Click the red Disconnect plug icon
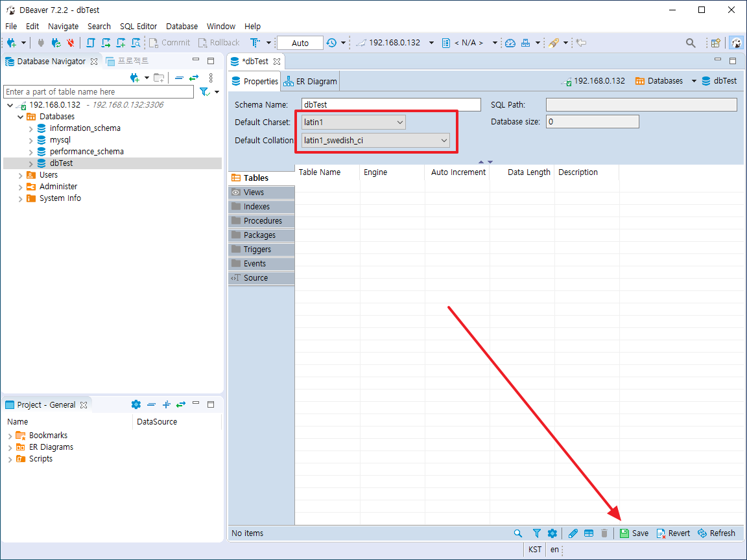The height and width of the screenshot is (560, 747). (71, 43)
